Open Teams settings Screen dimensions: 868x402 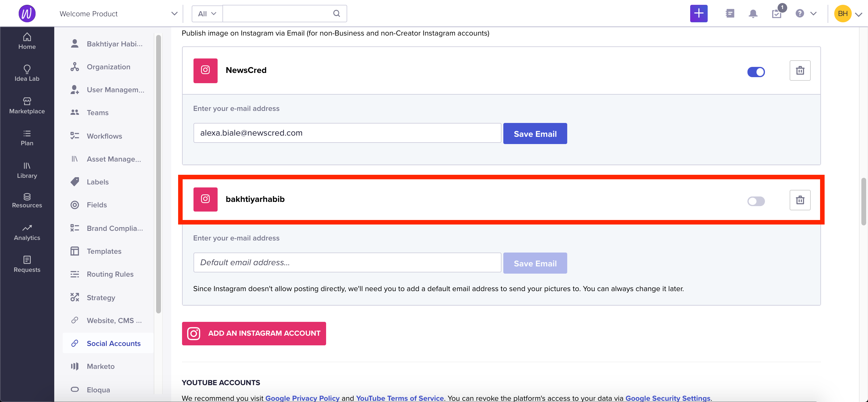click(108, 112)
